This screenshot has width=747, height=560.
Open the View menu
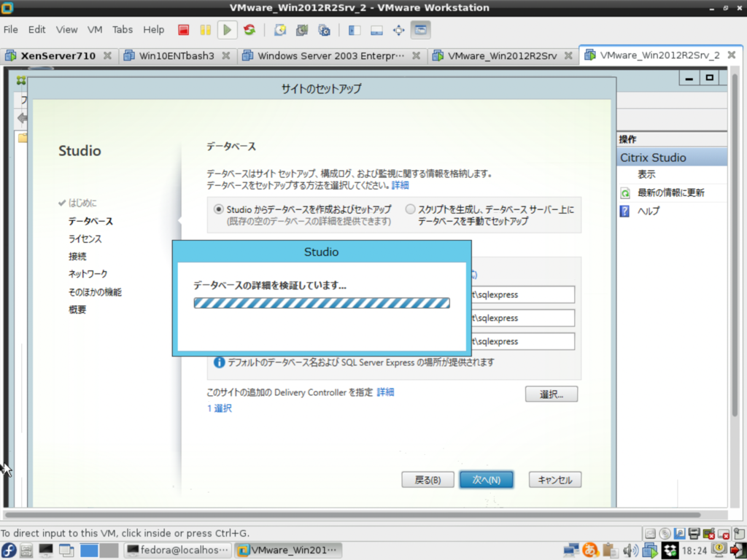66,29
